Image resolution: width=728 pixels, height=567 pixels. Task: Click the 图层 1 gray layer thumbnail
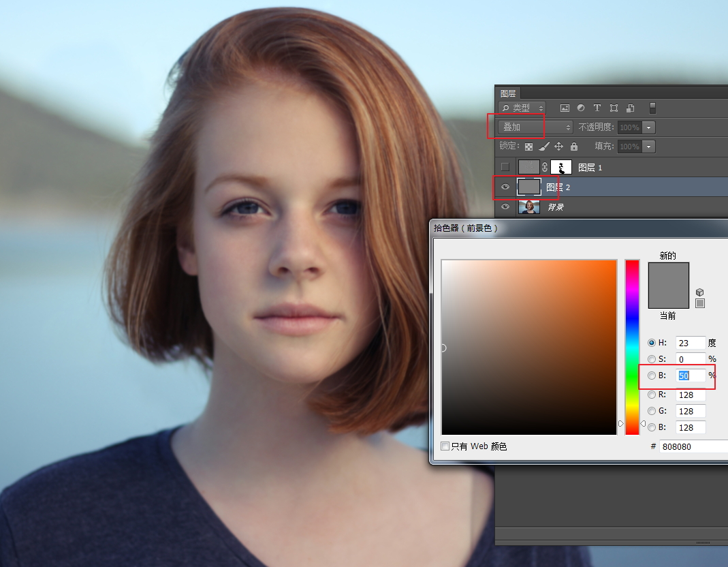coord(529,168)
